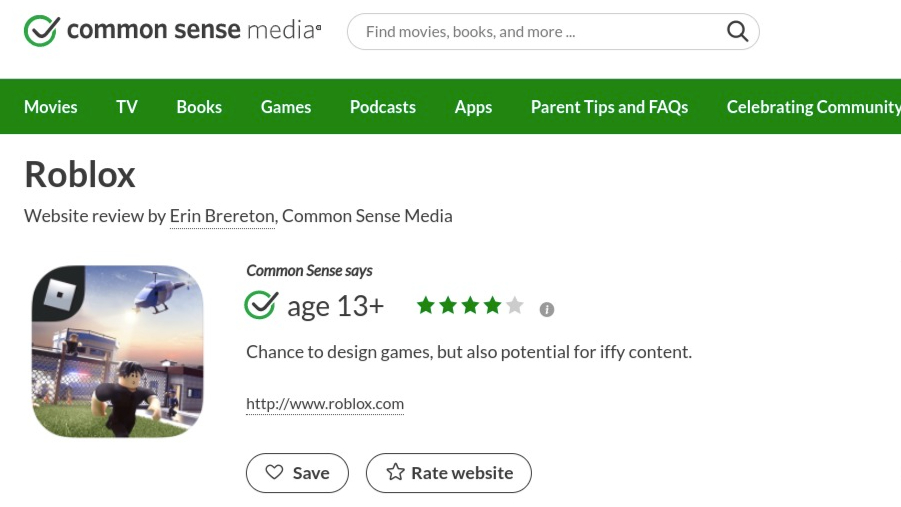Open Parent Tips and FAQs menu
The image size is (901, 507).
pos(609,107)
